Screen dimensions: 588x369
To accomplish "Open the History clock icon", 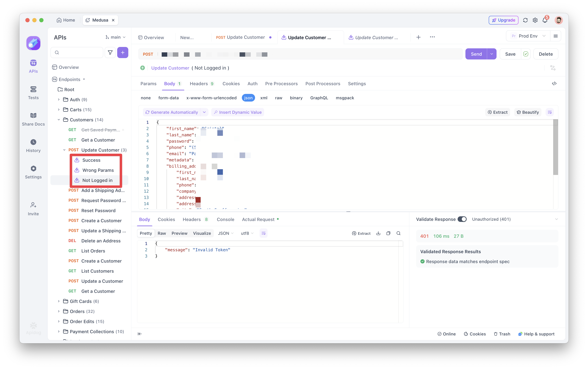I will (33, 142).
